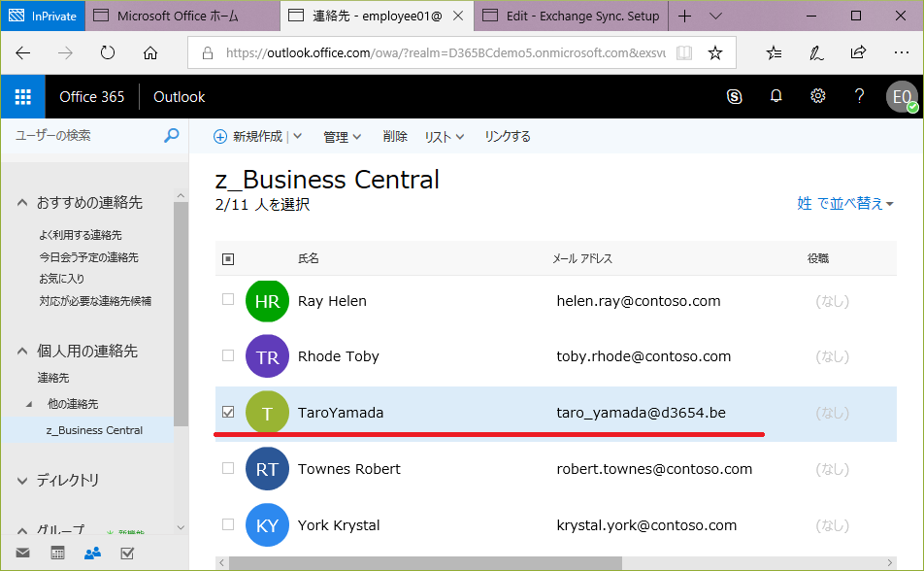This screenshot has width=924, height=571.
Task: Check the box for Townes Robert
Action: pyautogui.click(x=228, y=468)
